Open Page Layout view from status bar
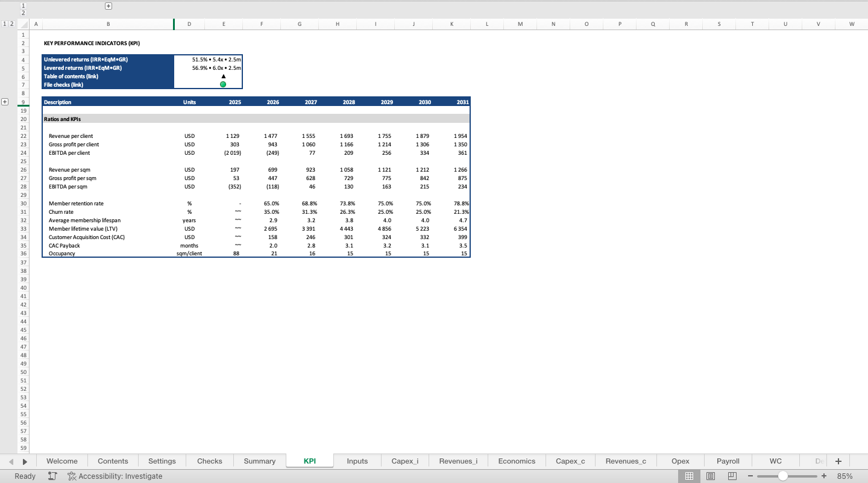Viewport: 868px width, 483px height. 710,476
